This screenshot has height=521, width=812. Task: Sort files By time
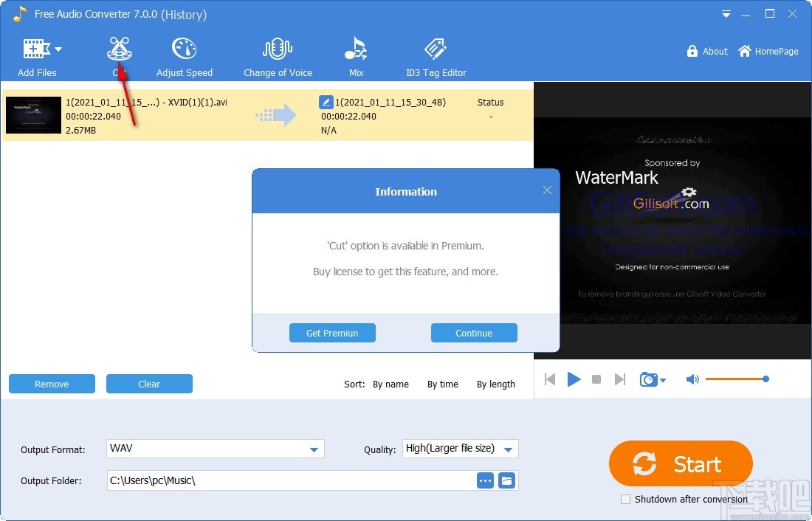tap(442, 384)
